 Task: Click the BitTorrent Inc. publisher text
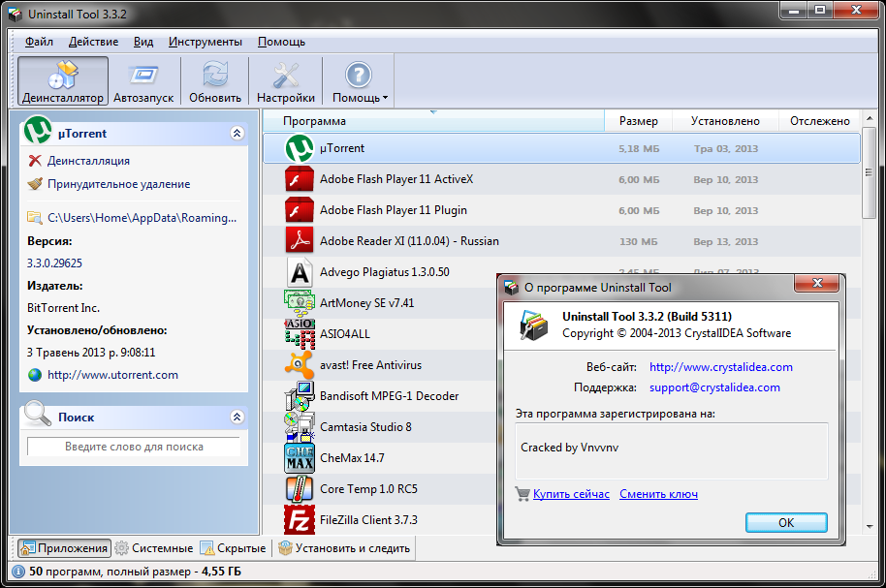coord(63,308)
